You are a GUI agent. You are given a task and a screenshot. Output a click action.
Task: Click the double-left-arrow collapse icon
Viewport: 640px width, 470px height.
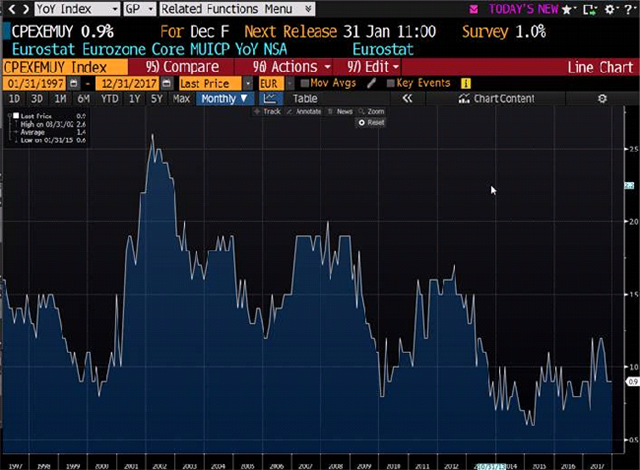(x=407, y=99)
